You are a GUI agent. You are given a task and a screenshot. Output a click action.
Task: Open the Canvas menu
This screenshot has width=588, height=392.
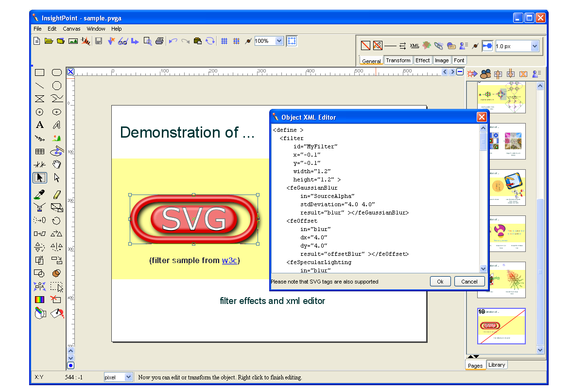pyautogui.click(x=71, y=29)
